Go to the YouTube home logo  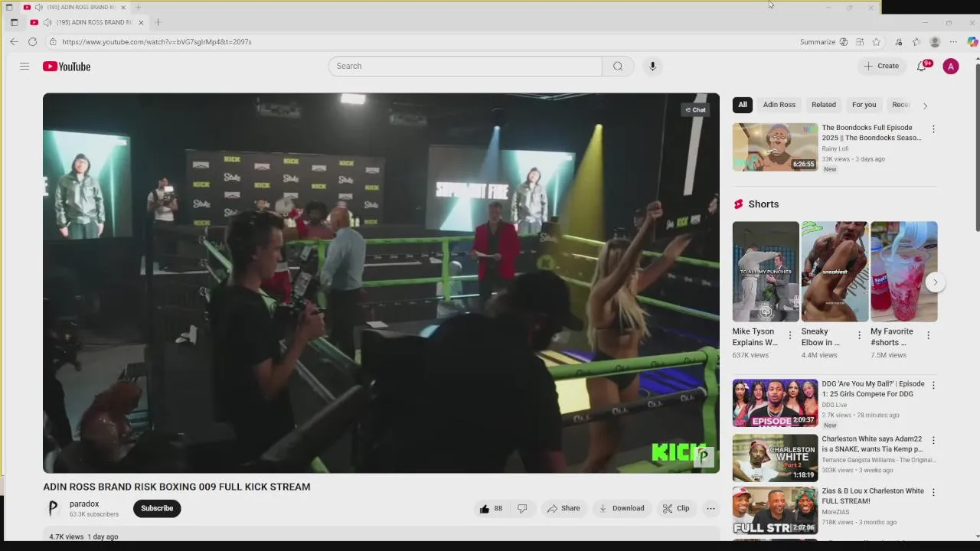point(67,67)
